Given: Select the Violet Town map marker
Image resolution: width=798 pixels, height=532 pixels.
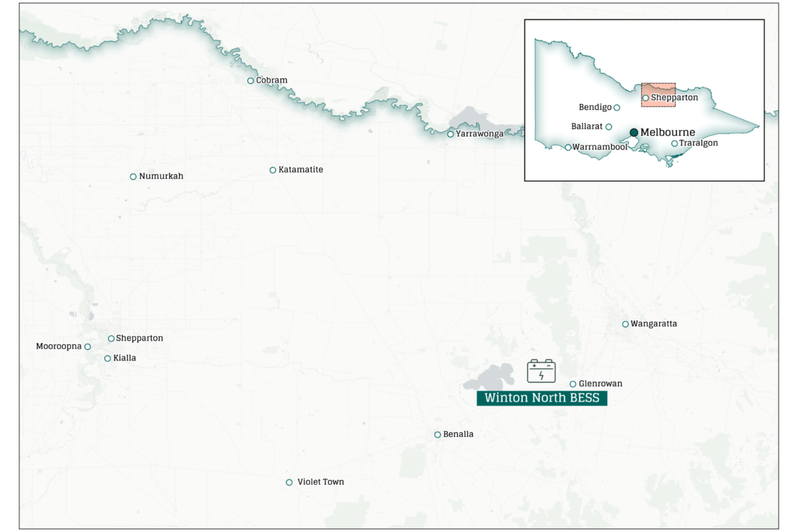Looking at the screenshot, I should point(289,483).
